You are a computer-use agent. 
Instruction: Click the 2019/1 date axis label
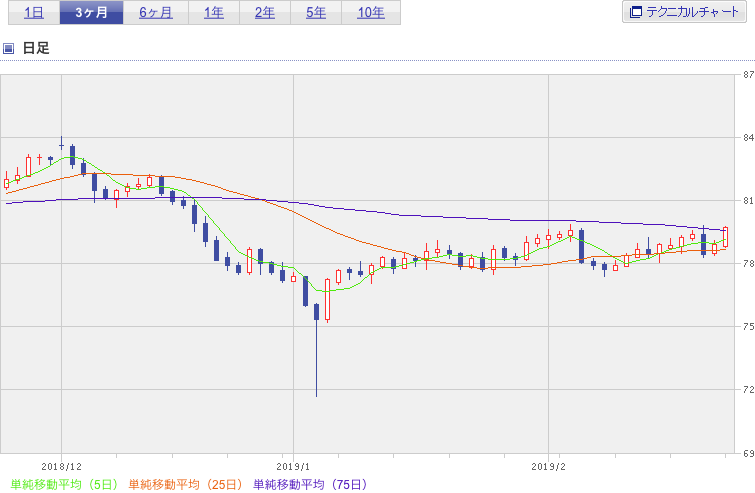(x=293, y=467)
